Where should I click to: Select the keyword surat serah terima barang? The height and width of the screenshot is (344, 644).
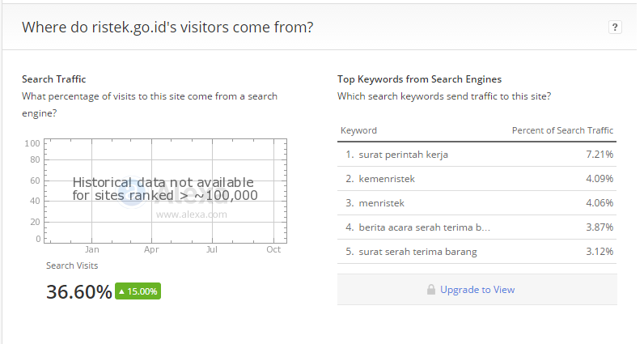point(417,252)
